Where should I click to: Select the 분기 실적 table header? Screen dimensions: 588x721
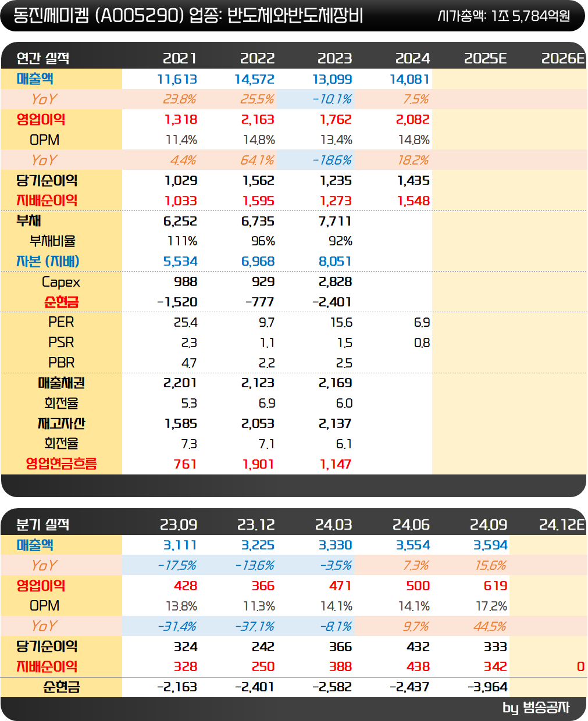coord(43,524)
